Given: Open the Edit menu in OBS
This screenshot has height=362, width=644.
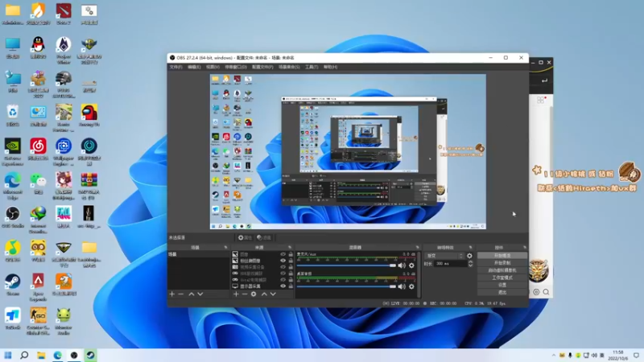Looking at the screenshot, I should pyautogui.click(x=194, y=67).
